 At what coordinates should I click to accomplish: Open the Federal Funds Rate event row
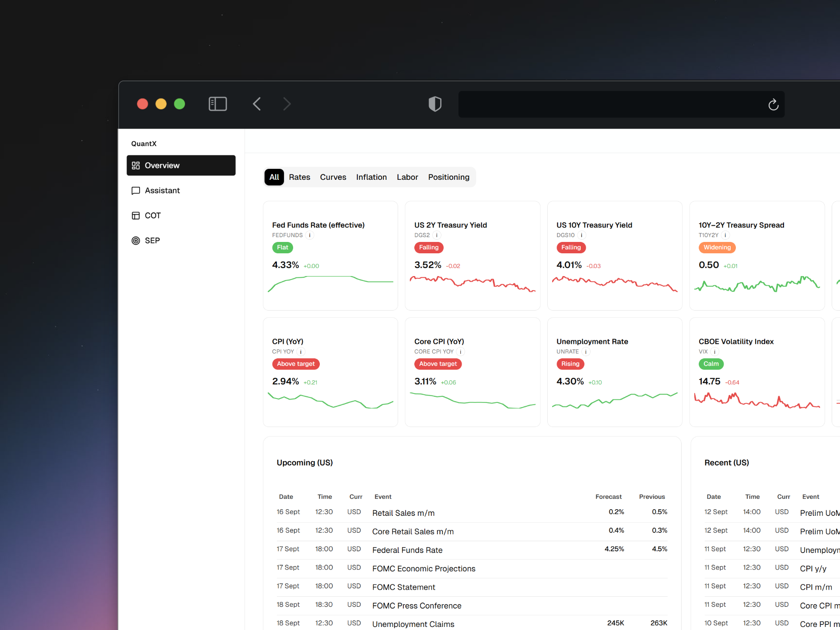tap(407, 550)
